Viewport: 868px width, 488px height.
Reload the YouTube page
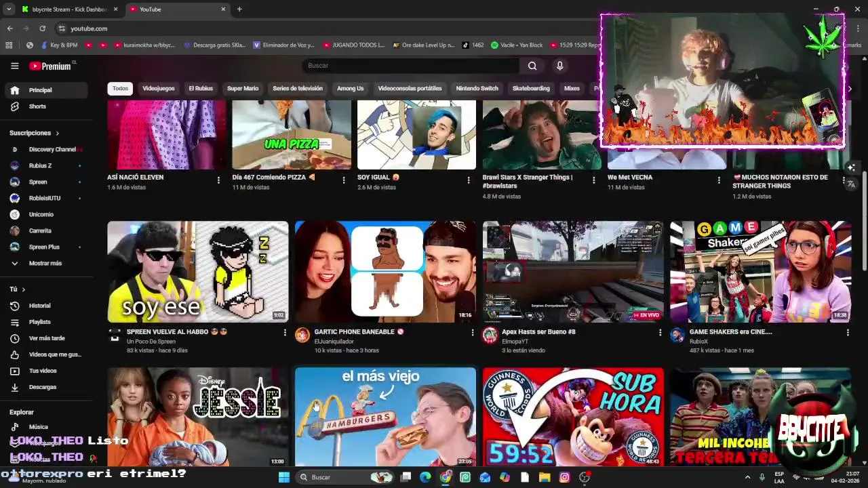(x=42, y=28)
